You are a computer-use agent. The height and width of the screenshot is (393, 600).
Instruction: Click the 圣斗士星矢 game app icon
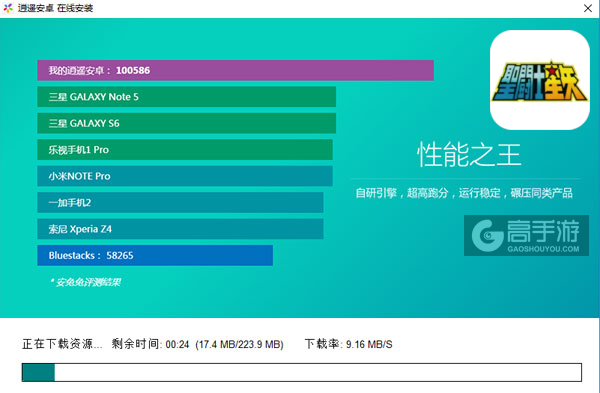pyautogui.click(x=540, y=80)
